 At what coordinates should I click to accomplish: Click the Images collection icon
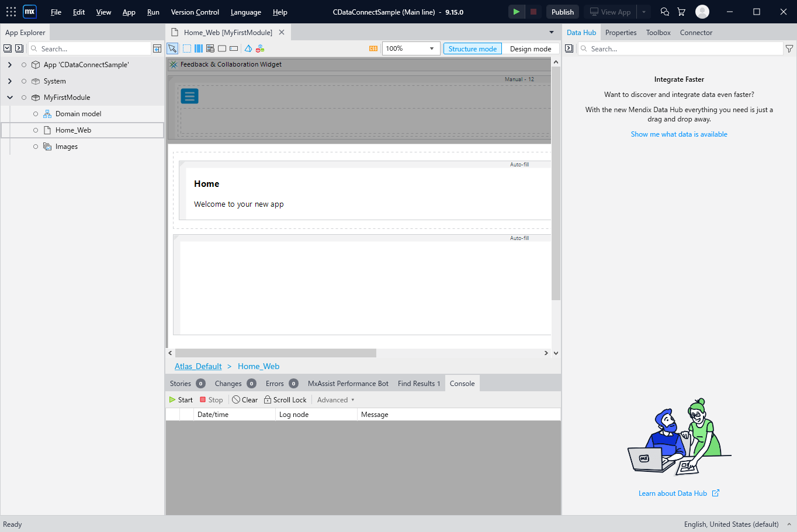(47, 147)
